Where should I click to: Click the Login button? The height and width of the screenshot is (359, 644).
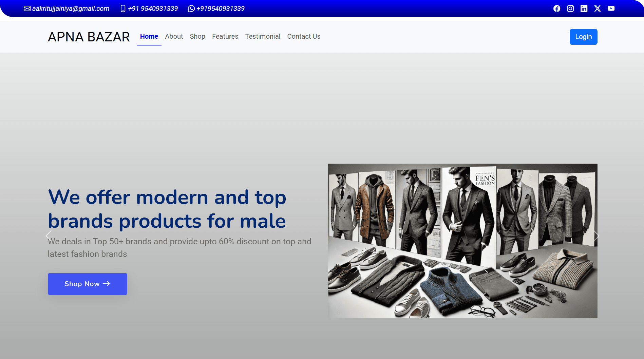(584, 37)
